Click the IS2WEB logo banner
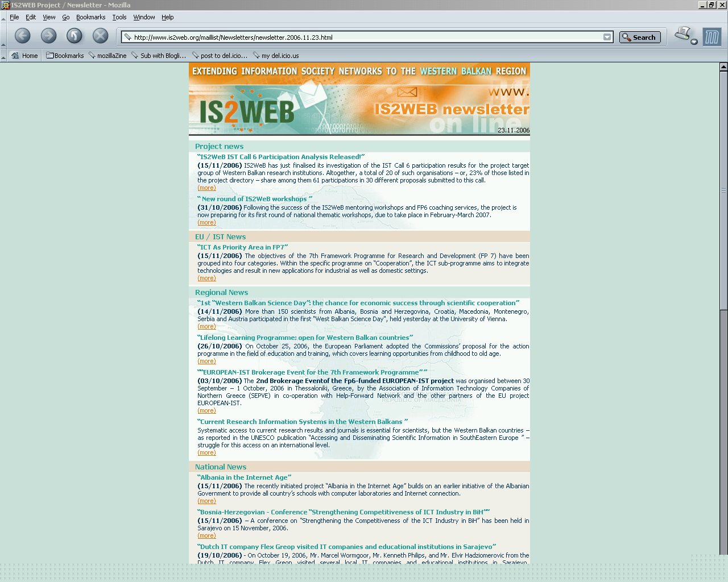Image resolution: width=728 pixels, height=582 pixels. [x=247, y=111]
